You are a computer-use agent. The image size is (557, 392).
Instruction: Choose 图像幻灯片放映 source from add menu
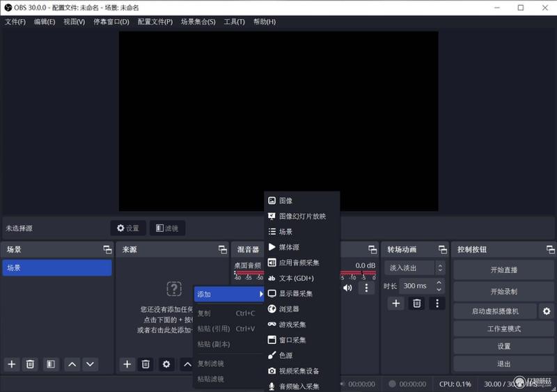click(x=301, y=216)
